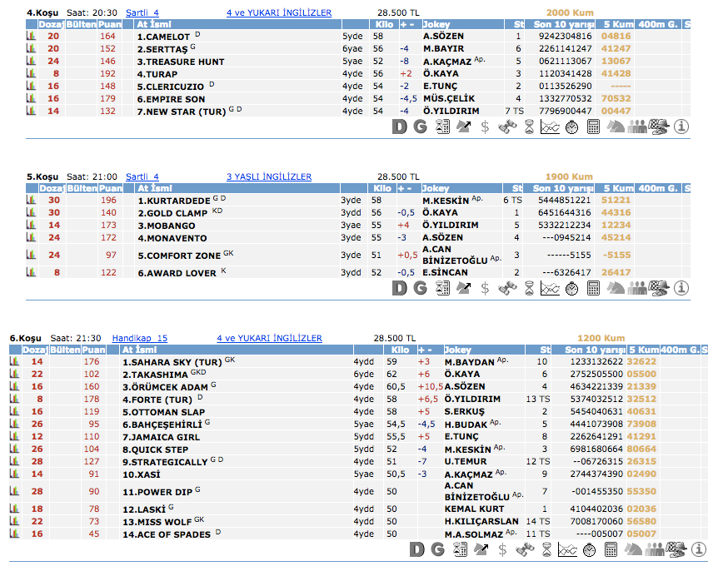
Task: Click the D icon under race 6
Action: (x=416, y=549)
